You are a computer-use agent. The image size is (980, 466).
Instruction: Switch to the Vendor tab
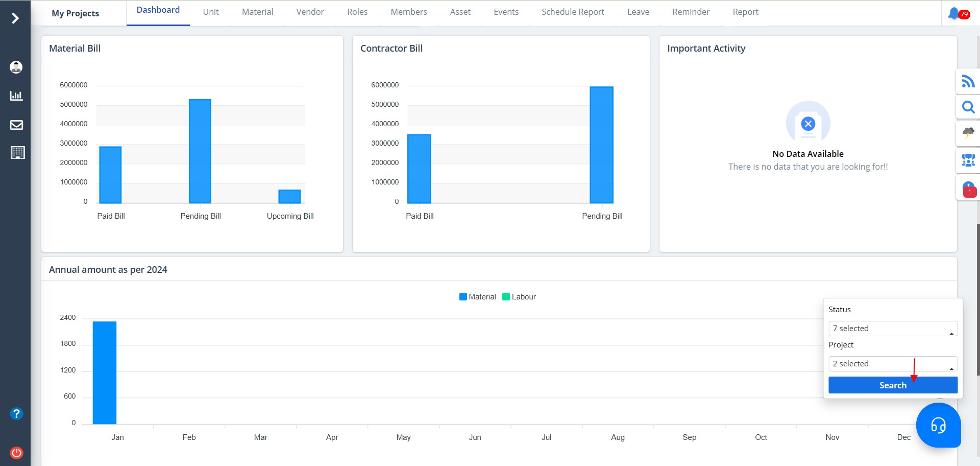coord(310,12)
